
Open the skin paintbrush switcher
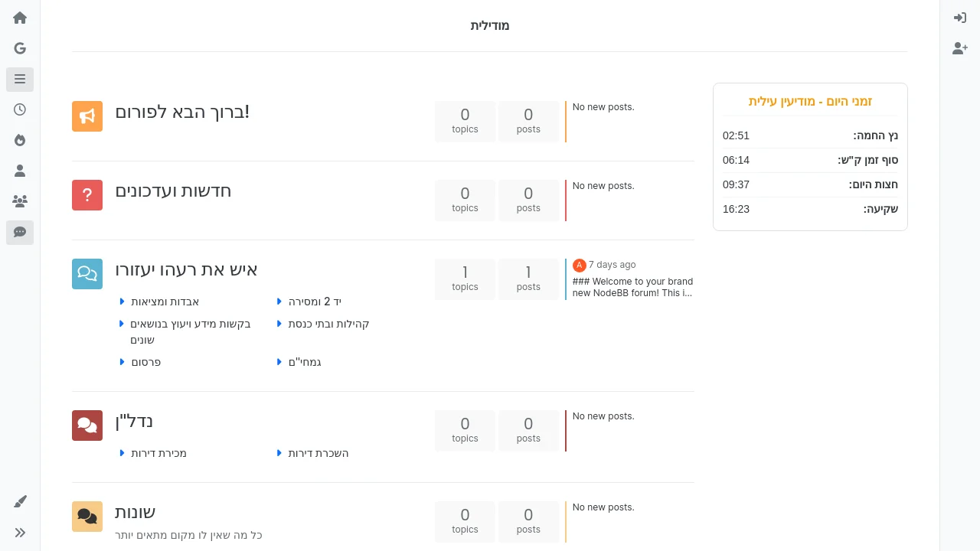[20, 502]
